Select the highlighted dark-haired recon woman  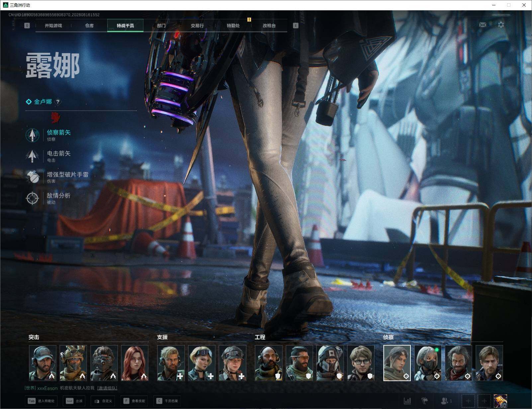pos(397,363)
